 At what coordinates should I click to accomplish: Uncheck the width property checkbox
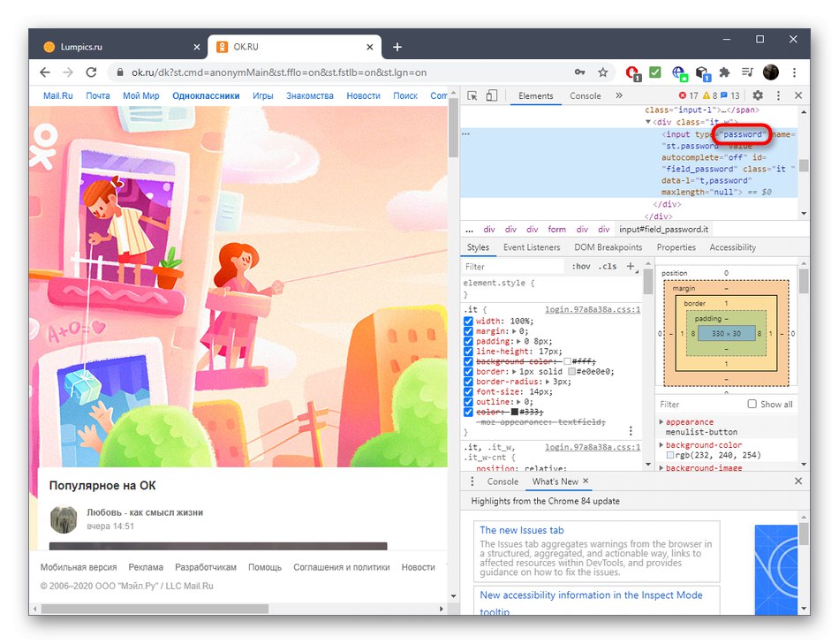pyautogui.click(x=468, y=322)
